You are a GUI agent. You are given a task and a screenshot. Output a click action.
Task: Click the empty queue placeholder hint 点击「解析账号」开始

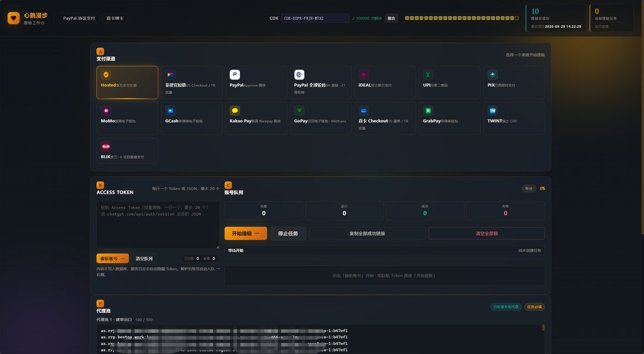384,275
